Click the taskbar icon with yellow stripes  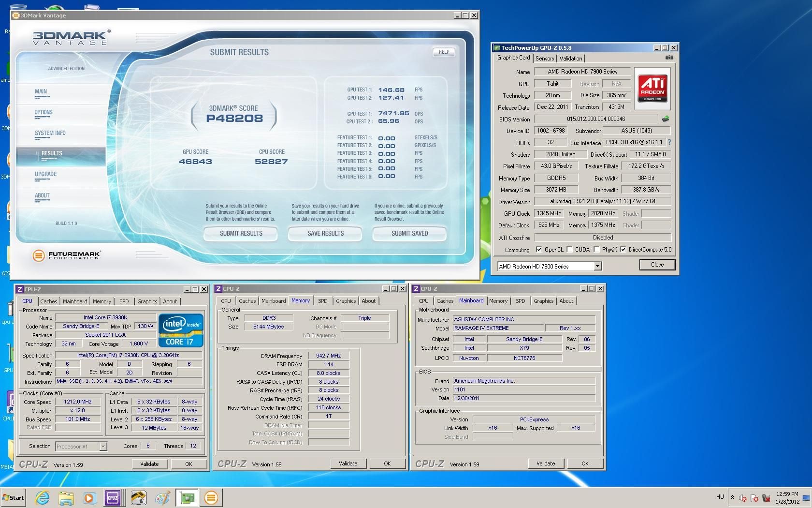click(139, 497)
